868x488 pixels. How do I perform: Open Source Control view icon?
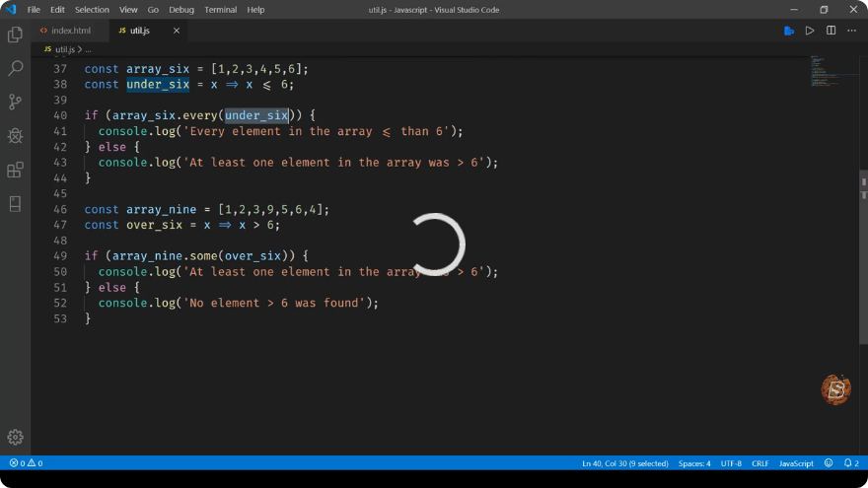[x=15, y=102]
